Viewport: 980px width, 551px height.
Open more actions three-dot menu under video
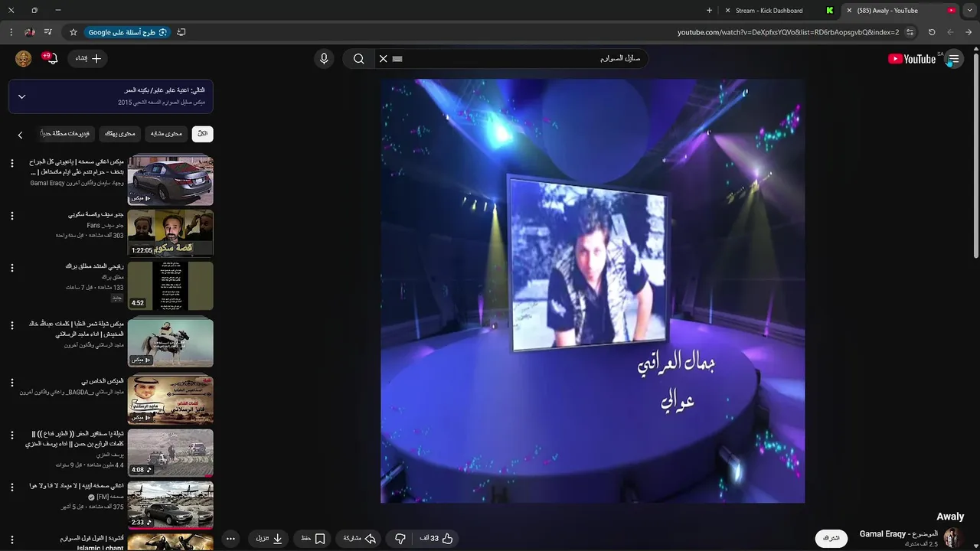tap(230, 539)
